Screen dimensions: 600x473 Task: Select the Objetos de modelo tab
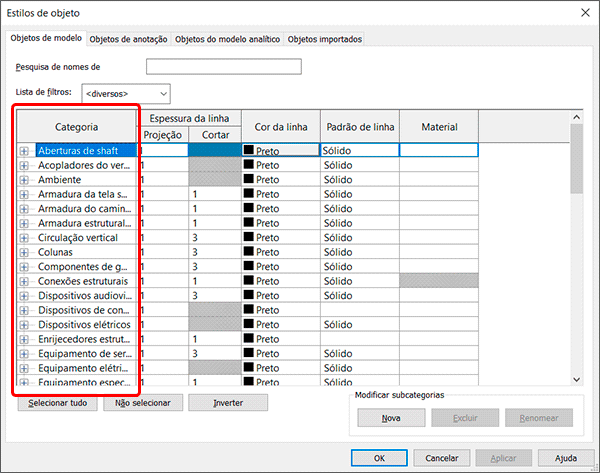(x=46, y=38)
